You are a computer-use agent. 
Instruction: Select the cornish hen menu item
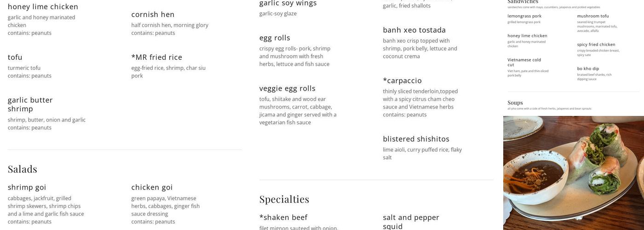153,14
